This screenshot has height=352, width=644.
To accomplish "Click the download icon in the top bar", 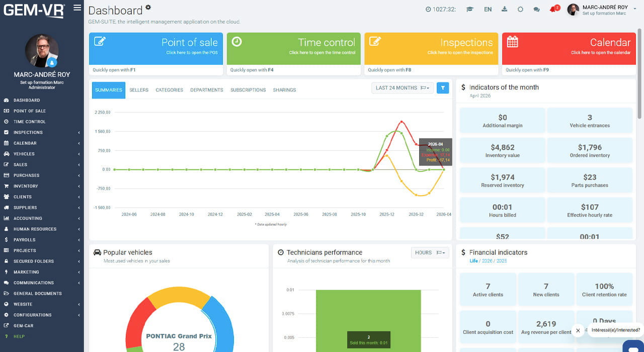I will (505, 9).
